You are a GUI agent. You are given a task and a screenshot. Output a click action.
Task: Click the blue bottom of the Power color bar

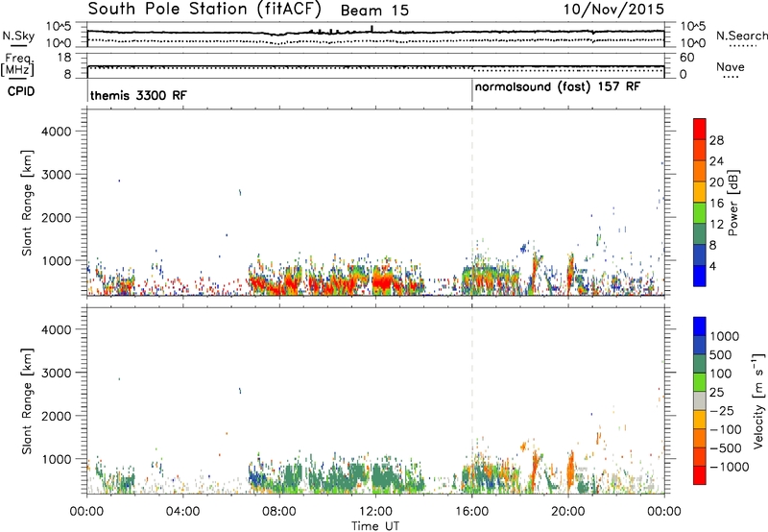(x=700, y=277)
